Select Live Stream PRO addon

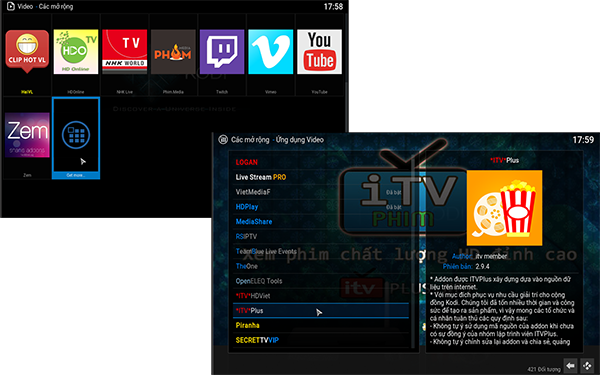click(321, 177)
